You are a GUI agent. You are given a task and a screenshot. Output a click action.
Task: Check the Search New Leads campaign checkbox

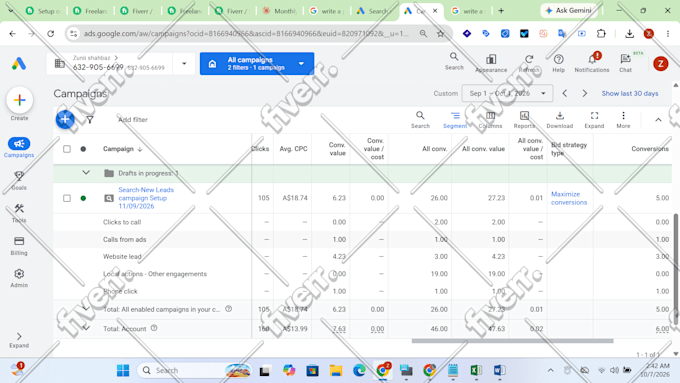67,198
